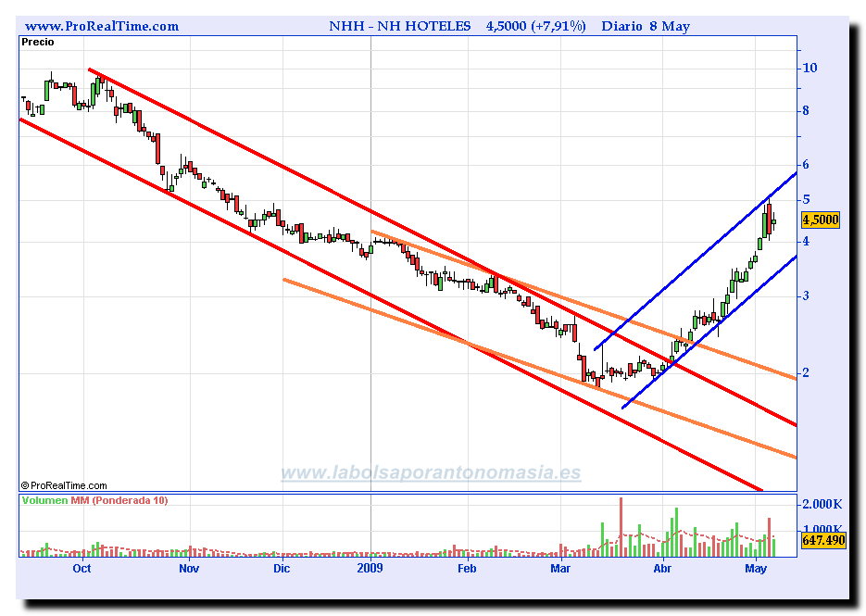Click the Mar date axis label
The width and height of the screenshot is (866, 616).
(x=560, y=569)
